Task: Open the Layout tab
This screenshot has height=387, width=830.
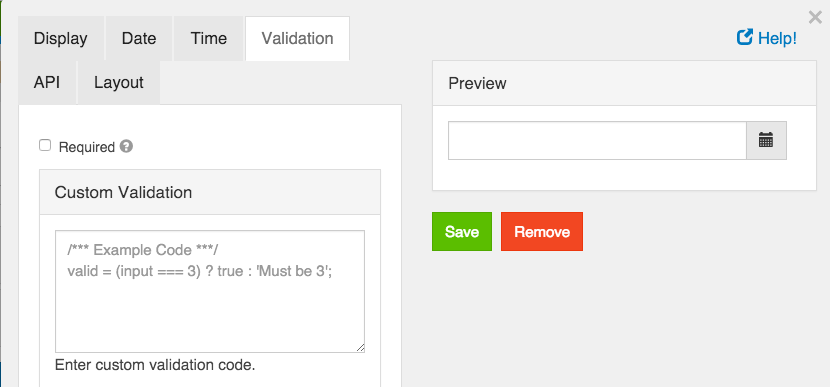Action: point(119,83)
